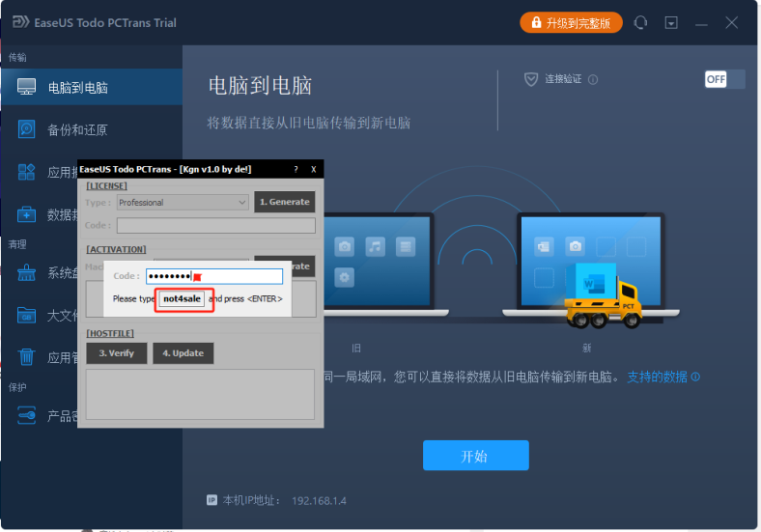Image resolution: width=761 pixels, height=532 pixels.
Task: Click the 电脑到电脑 page heading
Action: tap(260, 85)
